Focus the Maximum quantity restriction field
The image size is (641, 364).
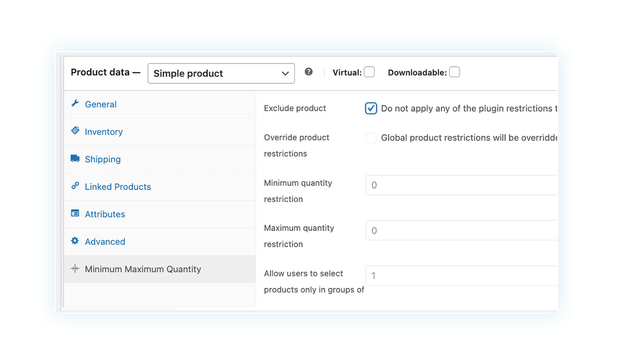click(x=462, y=231)
